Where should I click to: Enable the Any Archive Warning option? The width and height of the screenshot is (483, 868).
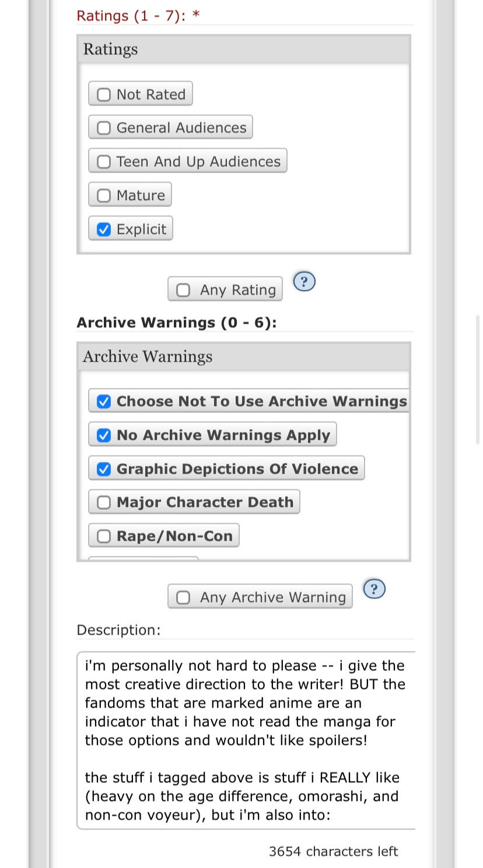tap(183, 597)
